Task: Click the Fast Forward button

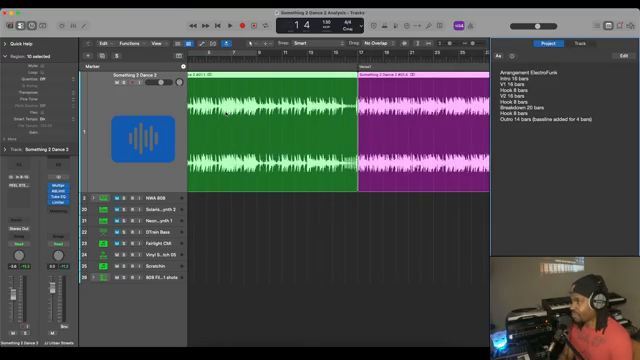Action: pyautogui.click(x=205, y=26)
